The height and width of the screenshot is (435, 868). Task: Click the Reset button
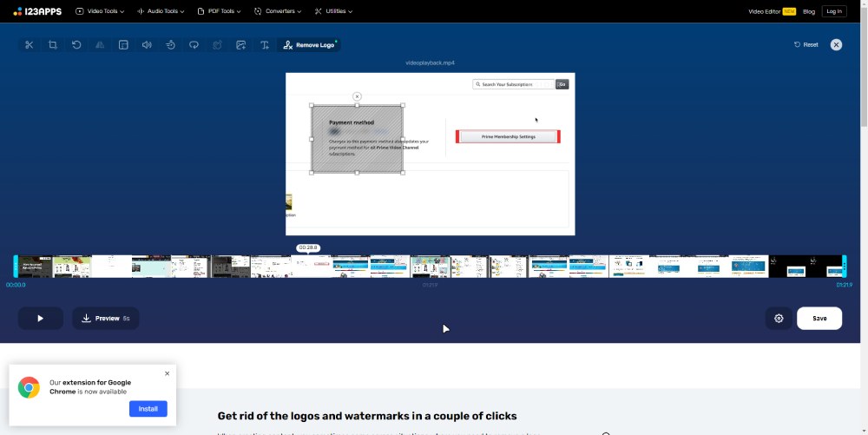[806, 45]
